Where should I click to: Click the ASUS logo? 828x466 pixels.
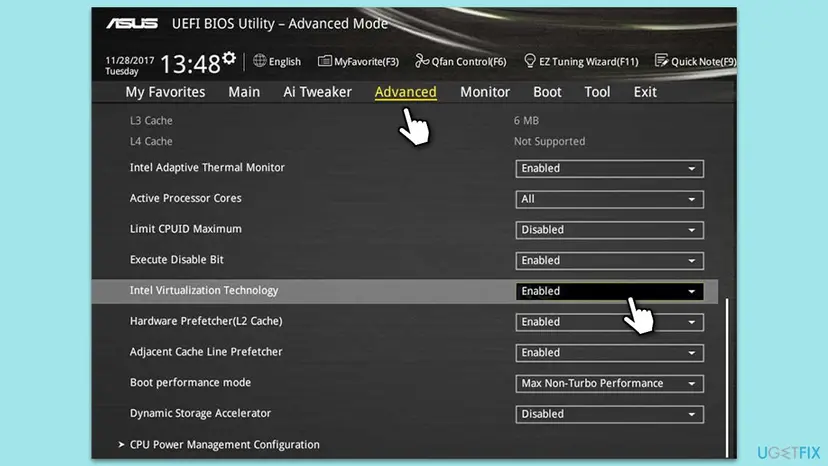[132, 24]
